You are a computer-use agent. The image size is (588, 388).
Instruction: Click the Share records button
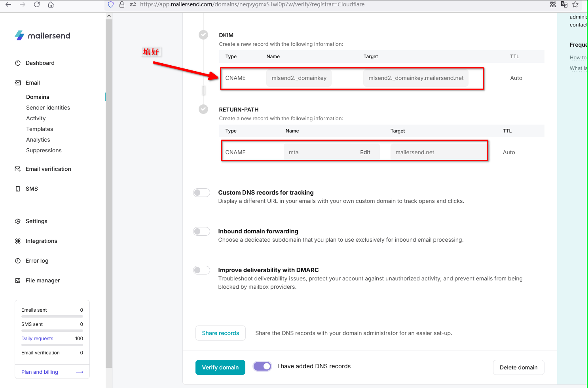[220, 333]
